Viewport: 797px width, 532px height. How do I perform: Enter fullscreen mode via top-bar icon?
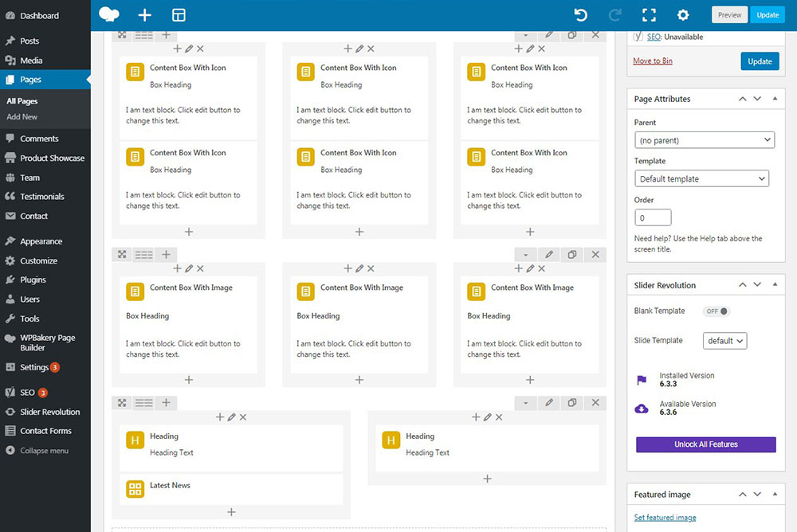tap(649, 15)
